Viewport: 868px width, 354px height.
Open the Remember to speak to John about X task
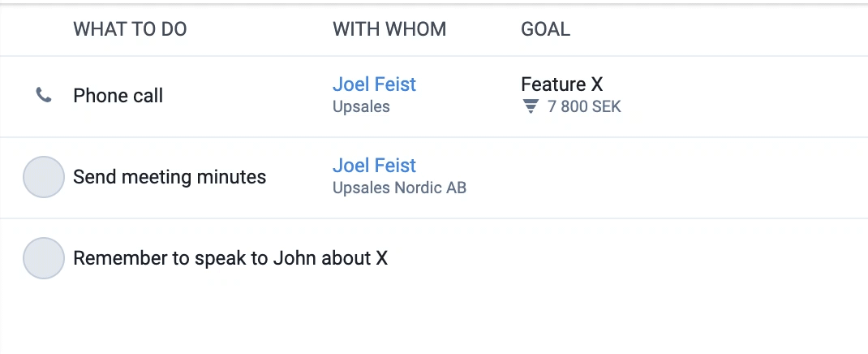pyautogui.click(x=230, y=258)
